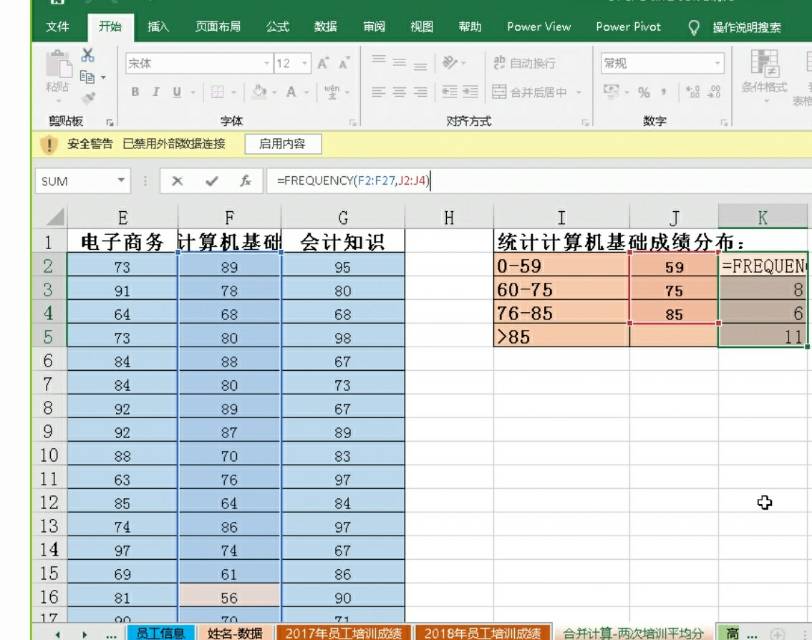The width and height of the screenshot is (812, 640).
Task: Click the 启用内容 enable content button
Action: point(283,143)
